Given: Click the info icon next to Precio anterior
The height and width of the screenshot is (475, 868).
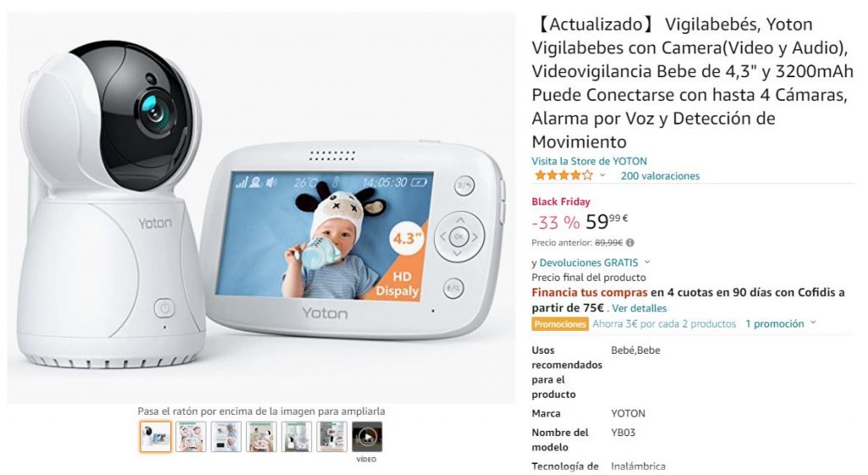Looking at the screenshot, I should click(630, 243).
